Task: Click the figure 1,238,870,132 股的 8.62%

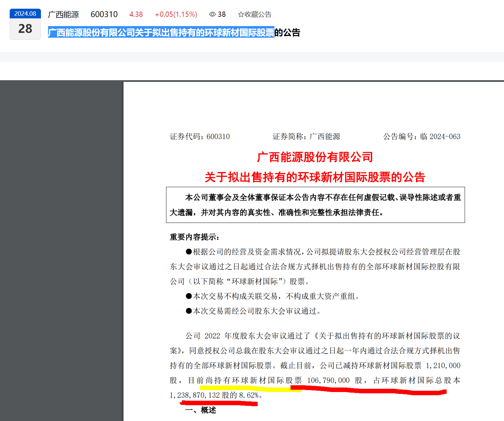Action: coord(215,395)
